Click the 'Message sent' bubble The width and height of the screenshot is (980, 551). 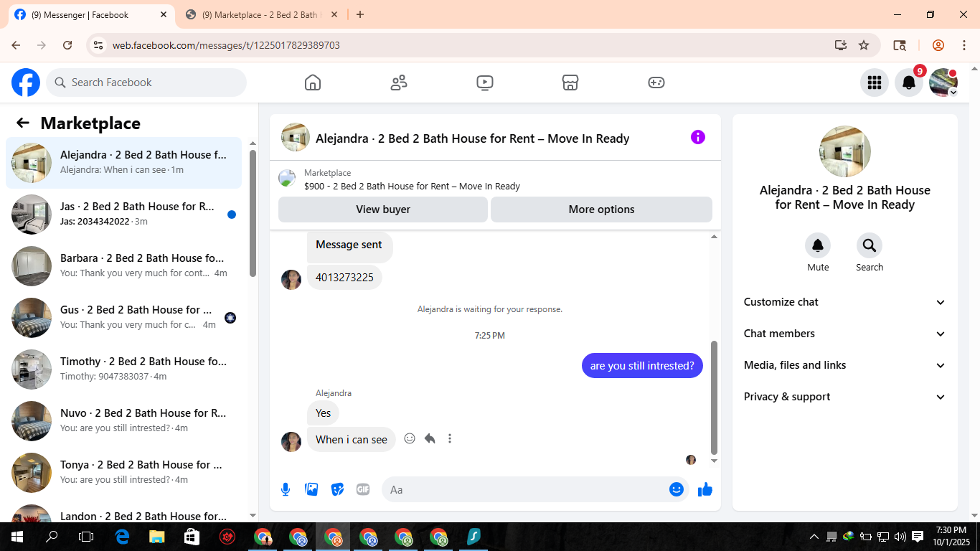coord(349,245)
